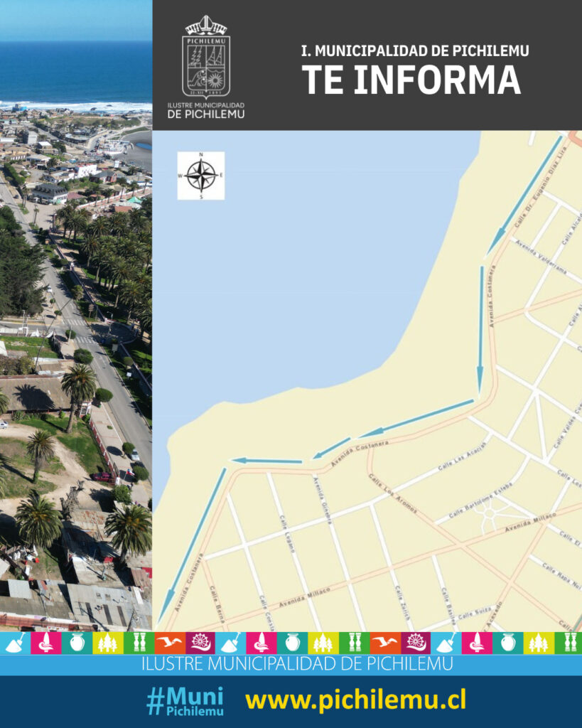Click the leftmost teal clay jug icon

tap(77, 643)
